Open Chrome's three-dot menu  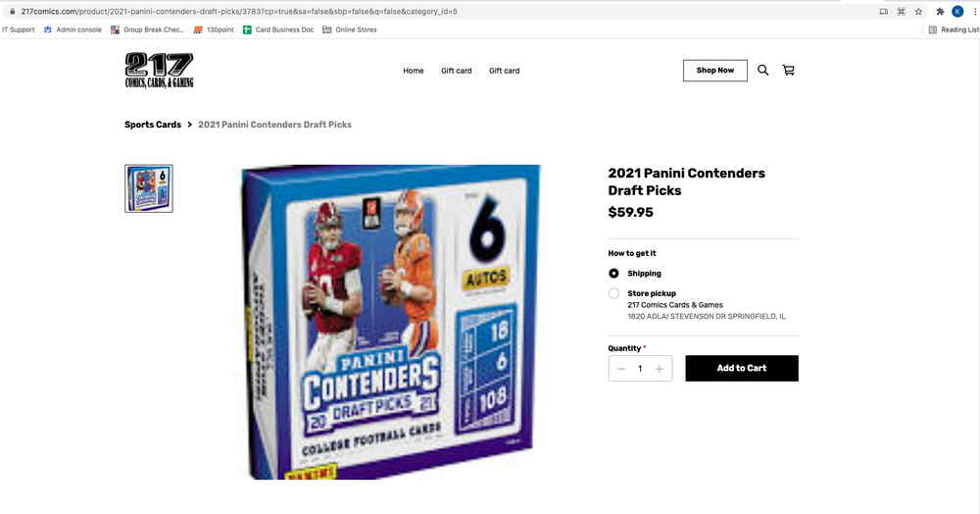(974, 11)
